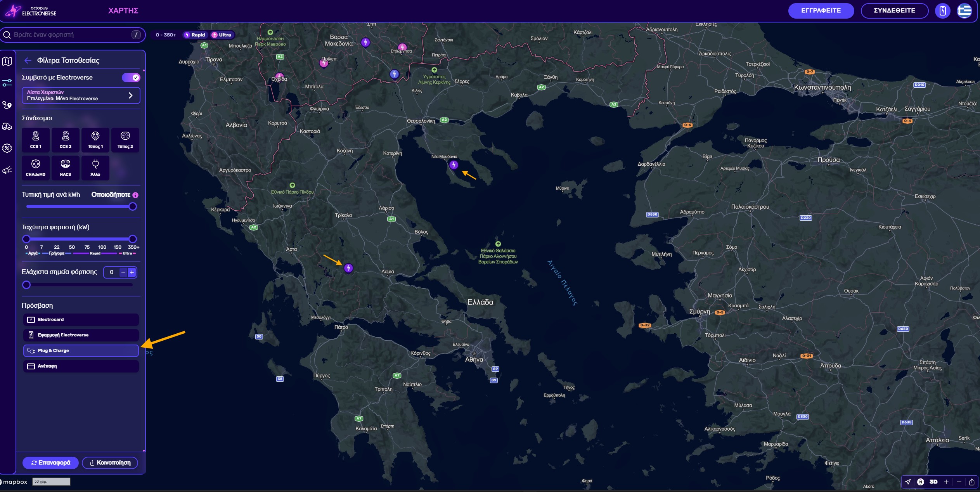Expand the Λίστα Χειριστών operator list
980x492 pixels.
click(81, 95)
